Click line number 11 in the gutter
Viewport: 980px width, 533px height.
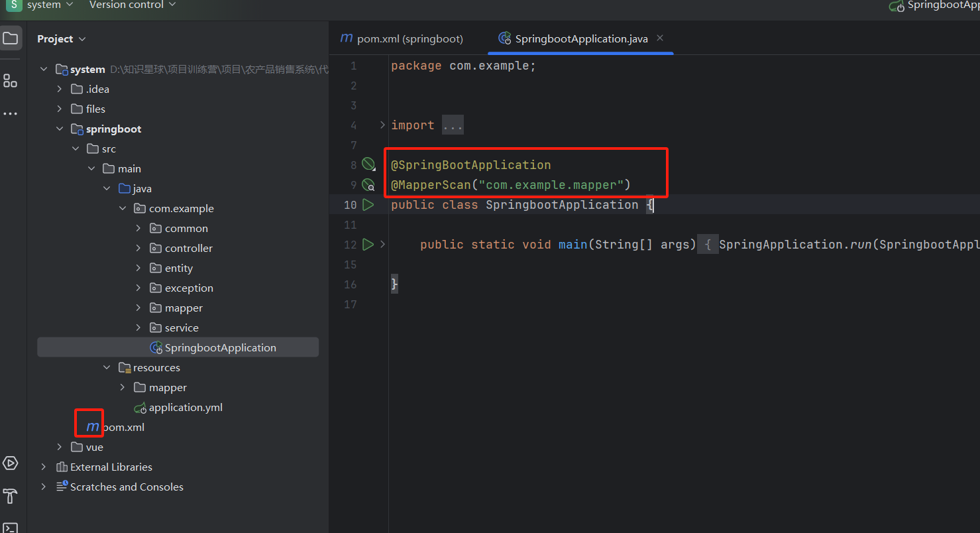point(350,224)
